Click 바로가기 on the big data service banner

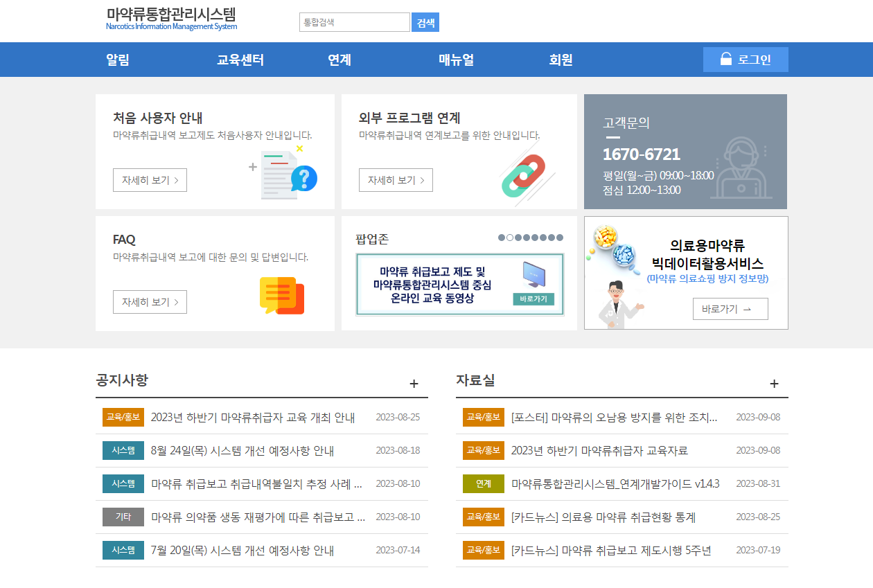[x=730, y=309]
